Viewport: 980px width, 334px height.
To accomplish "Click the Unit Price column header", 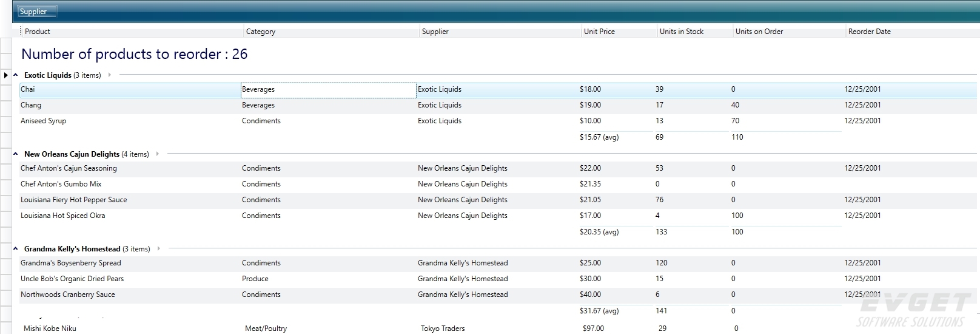I will tap(619, 32).
